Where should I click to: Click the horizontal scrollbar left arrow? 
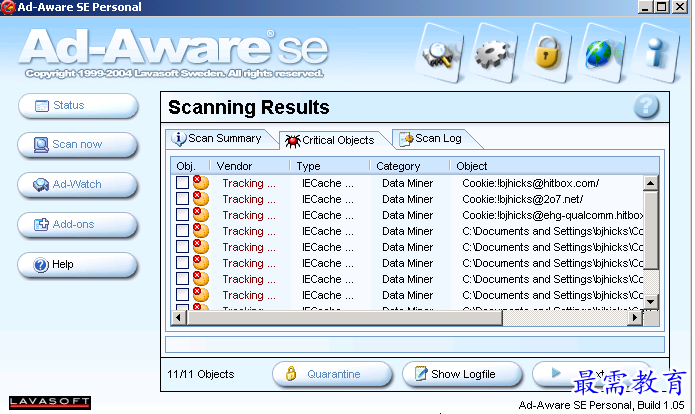click(x=179, y=317)
